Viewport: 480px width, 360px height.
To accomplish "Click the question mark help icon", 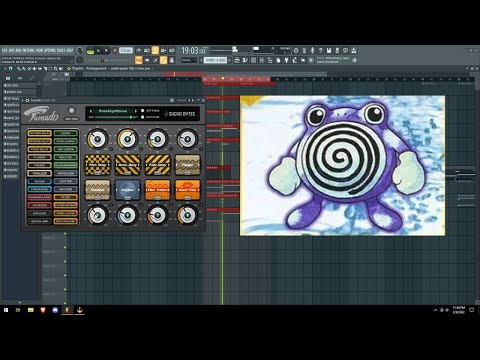I will click(x=320, y=50).
